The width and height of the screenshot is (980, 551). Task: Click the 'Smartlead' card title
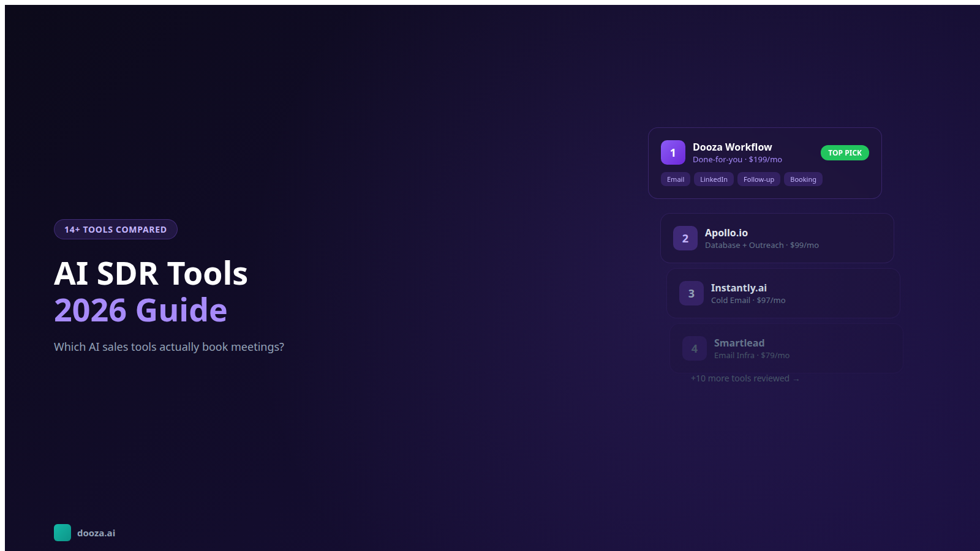click(739, 343)
